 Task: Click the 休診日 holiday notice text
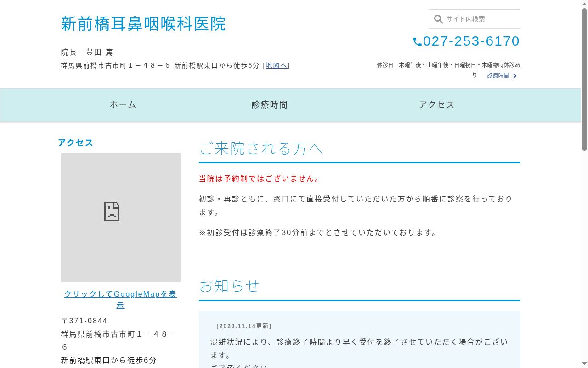pyautogui.click(x=448, y=70)
